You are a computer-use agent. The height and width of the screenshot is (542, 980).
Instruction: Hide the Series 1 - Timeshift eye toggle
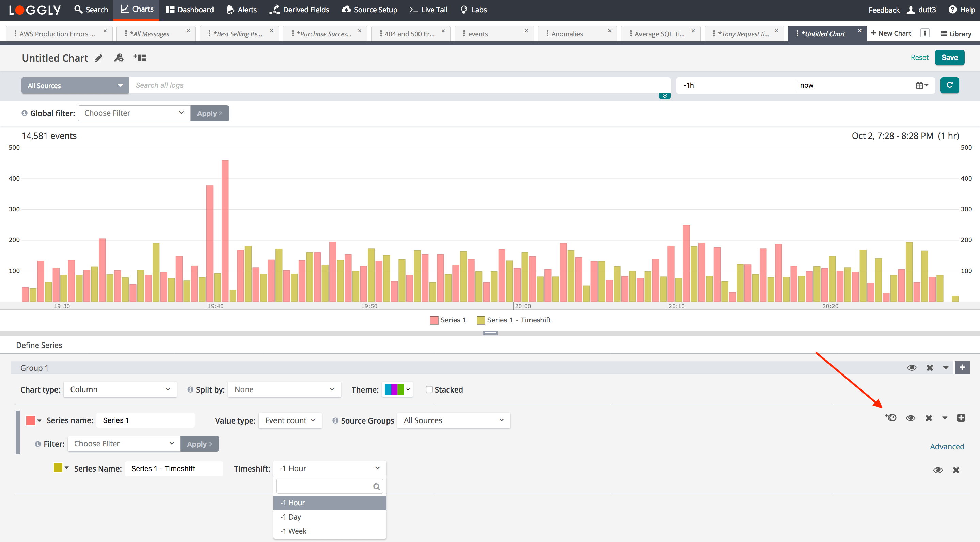click(938, 470)
